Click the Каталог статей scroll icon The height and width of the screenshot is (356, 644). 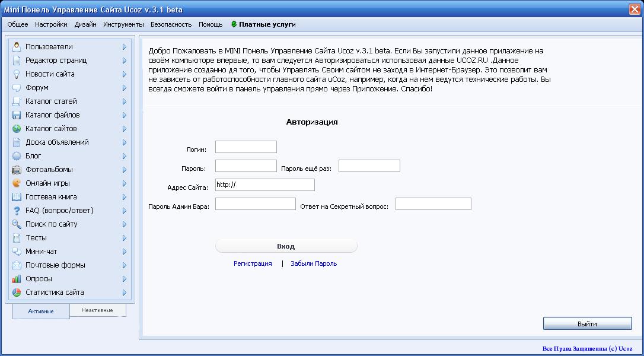[17, 101]
